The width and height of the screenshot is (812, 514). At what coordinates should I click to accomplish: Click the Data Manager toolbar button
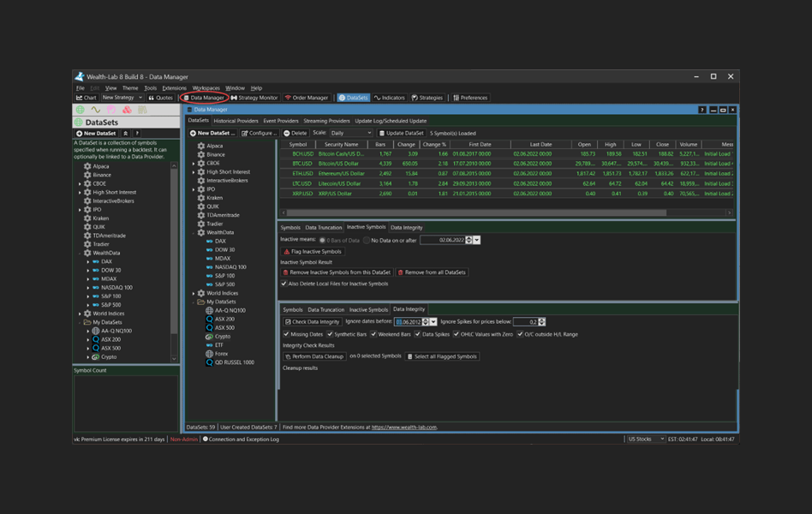[204, 98]
